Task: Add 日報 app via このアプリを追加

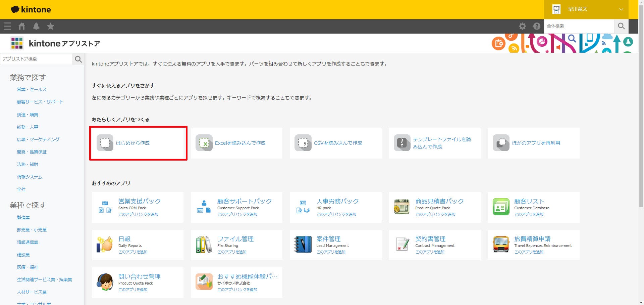Action: [x=133, y=252]
